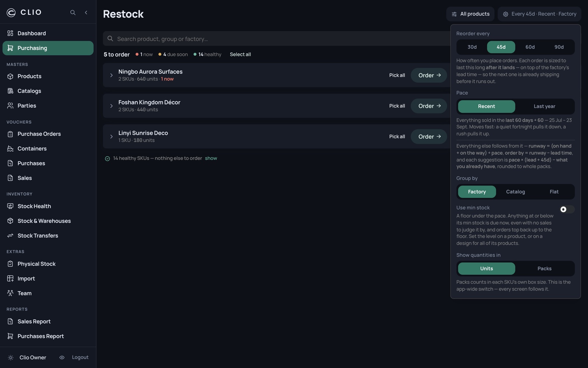This screenshot has width=588, height=368.
Task: Go to Sales Report
Action: pyautogui.click(x=48, y=322)
